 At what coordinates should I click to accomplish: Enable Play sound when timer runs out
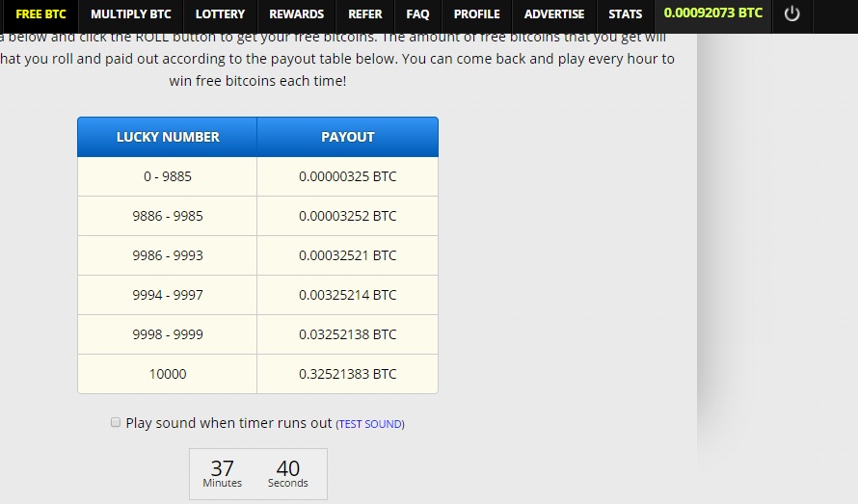click(x=116, y=422)
